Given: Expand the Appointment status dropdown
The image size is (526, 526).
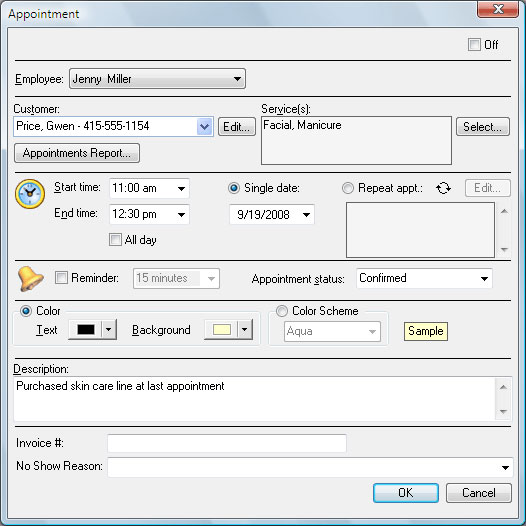Looking at the screenshot, I should (x=424, y=278).
